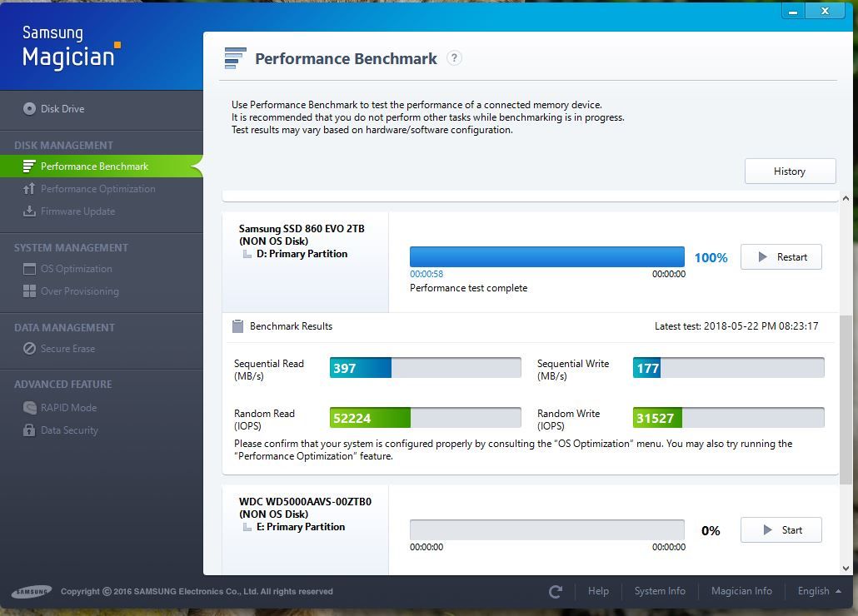Open the benchmark History

coord(790,171)
